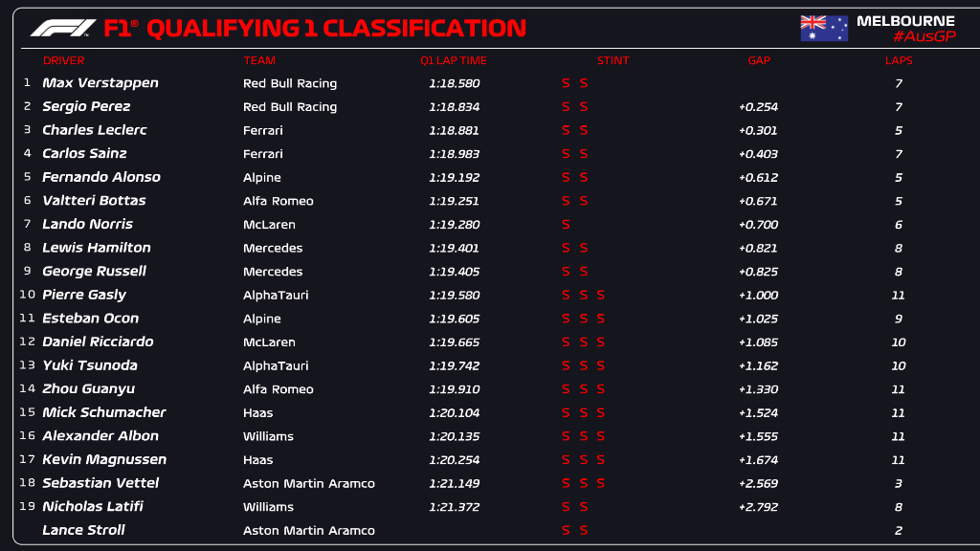
Task: Click the STINT column header
Action: 612,60
